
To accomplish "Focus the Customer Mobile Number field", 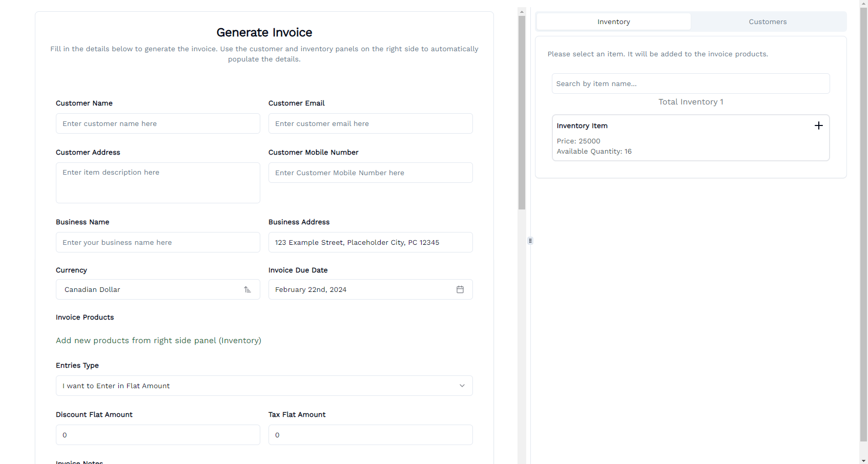I will click(x=370, y=173).
